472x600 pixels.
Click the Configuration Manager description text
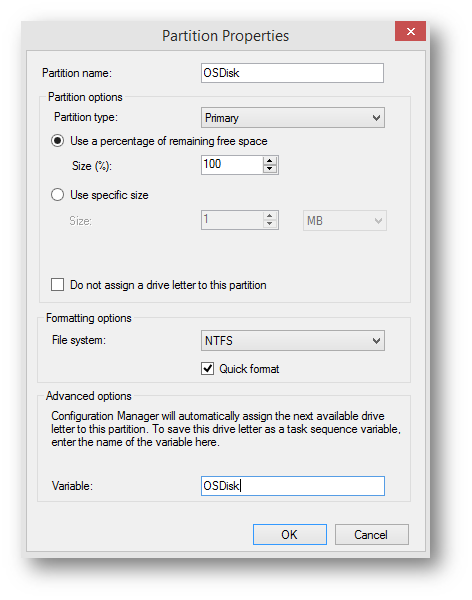coord(226,429)
